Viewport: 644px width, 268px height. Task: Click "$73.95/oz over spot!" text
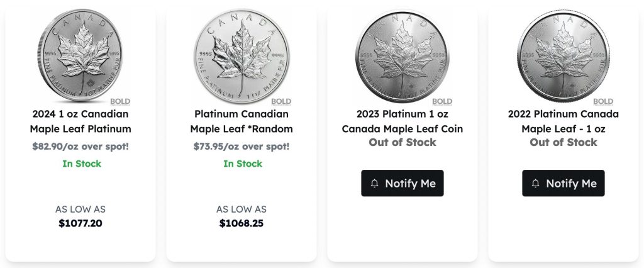pos(241,147)
